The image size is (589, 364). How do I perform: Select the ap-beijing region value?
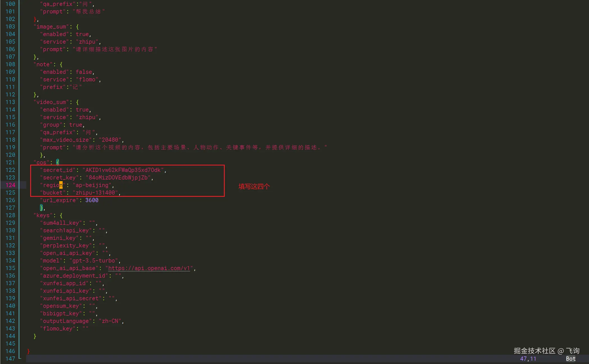pyautogui.click(x=92, y=185)
